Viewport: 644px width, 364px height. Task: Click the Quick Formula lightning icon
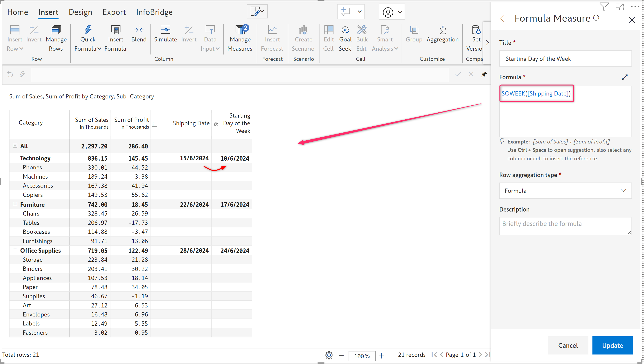click(88, 30)
